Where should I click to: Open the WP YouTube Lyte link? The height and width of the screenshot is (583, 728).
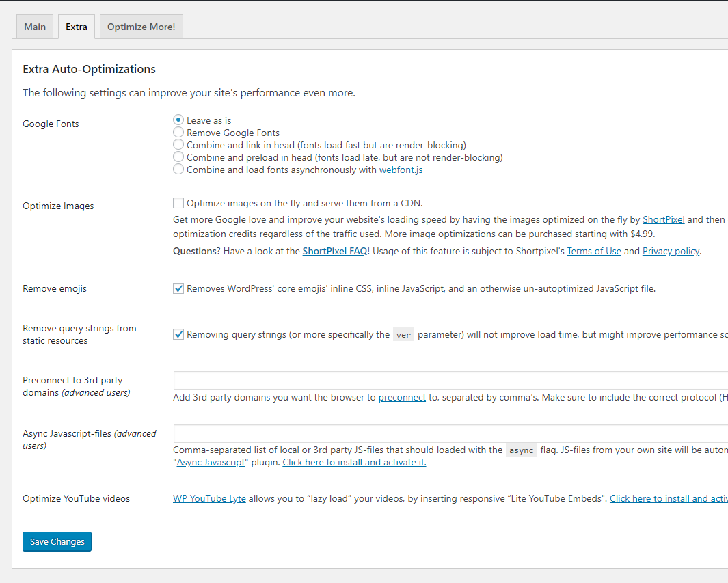pyautogui.click(x=209, y=498)
